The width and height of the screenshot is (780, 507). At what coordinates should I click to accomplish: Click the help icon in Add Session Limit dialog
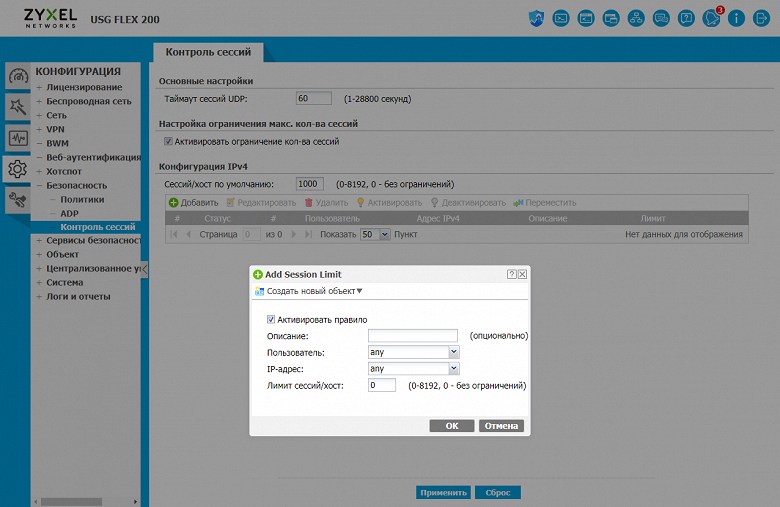(x=511, y=274)
